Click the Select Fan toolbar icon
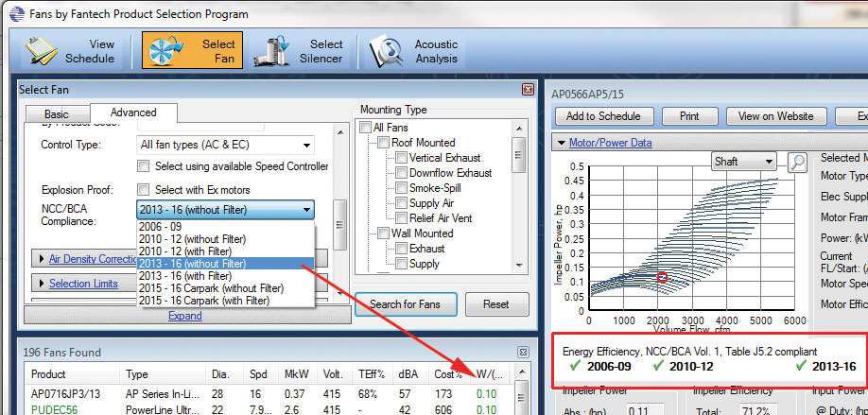868x415 pixels. pyautogui.click(x=192, y=51)
